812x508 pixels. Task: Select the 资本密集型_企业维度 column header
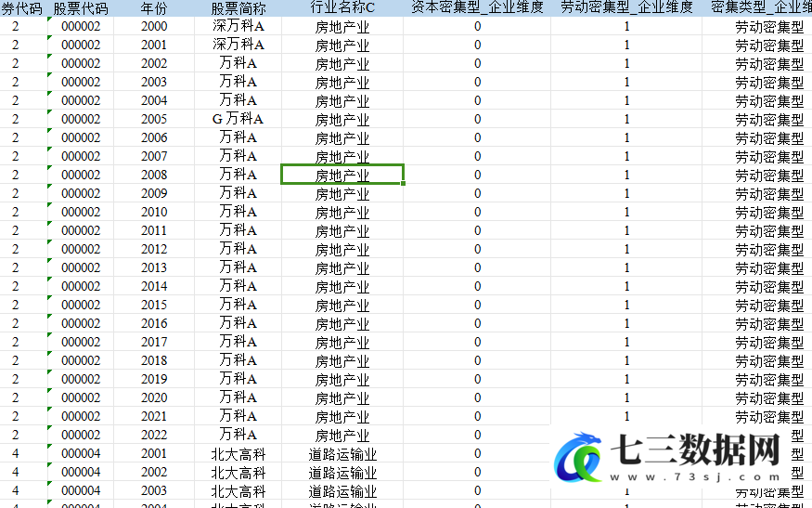[x=477, y=7]
